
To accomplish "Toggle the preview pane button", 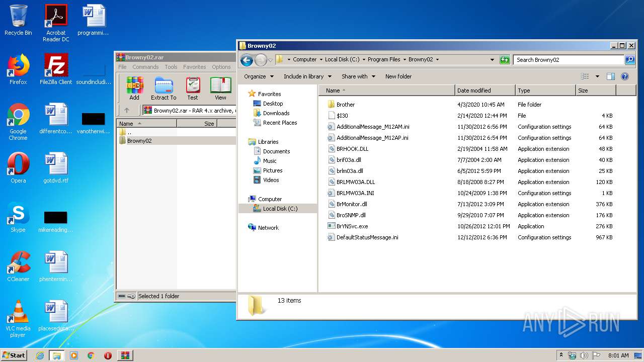I will click(x=610, y=76).
